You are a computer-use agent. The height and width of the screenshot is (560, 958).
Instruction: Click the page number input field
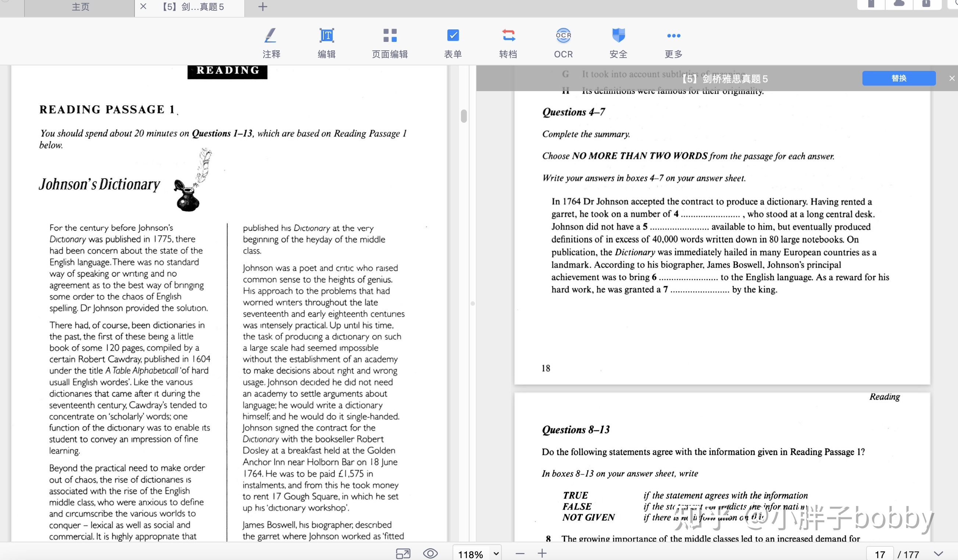click(880, 554)
